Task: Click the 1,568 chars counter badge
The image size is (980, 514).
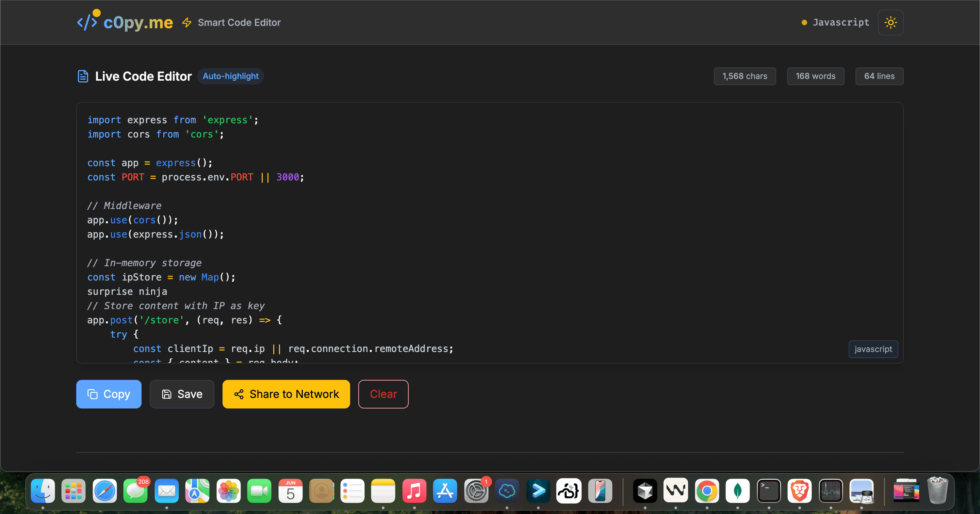Action: coord(745,76)
